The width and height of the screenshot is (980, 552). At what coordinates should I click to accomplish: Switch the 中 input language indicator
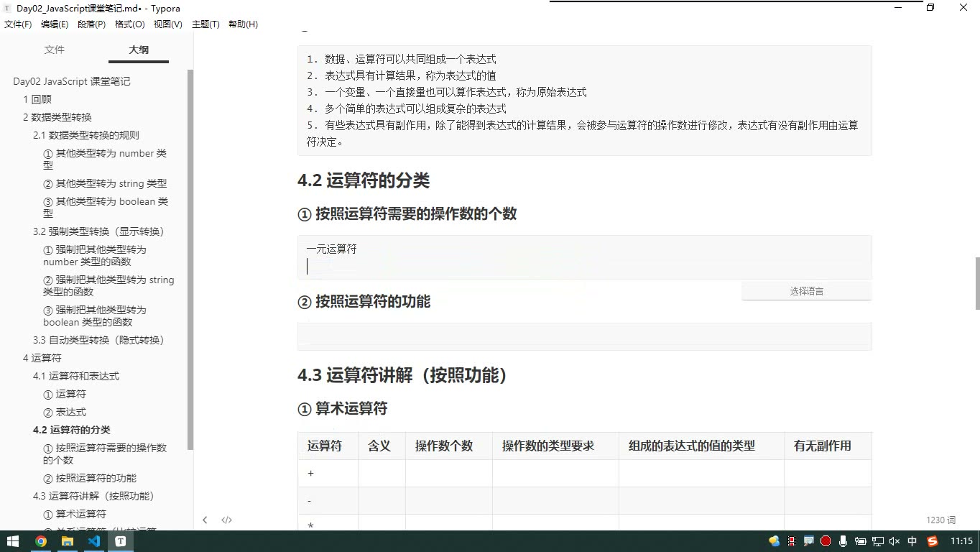(x=912, y=541)
